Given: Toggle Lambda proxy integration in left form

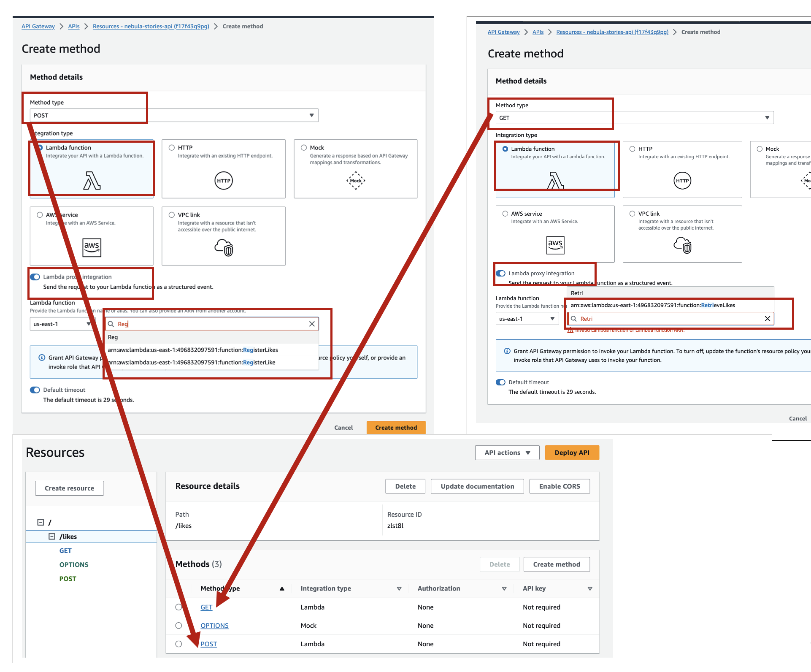Looking at the screenshot, I should (x=35, y=277).
